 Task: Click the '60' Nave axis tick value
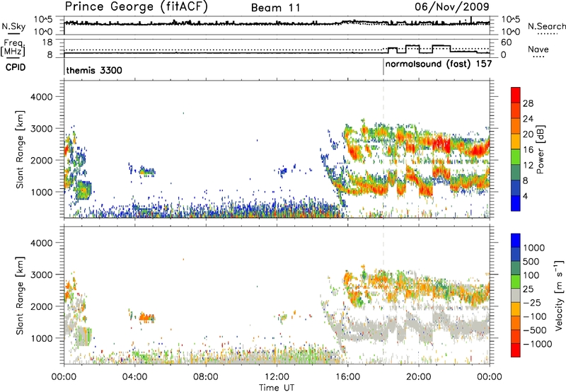[x=507, y=42]
